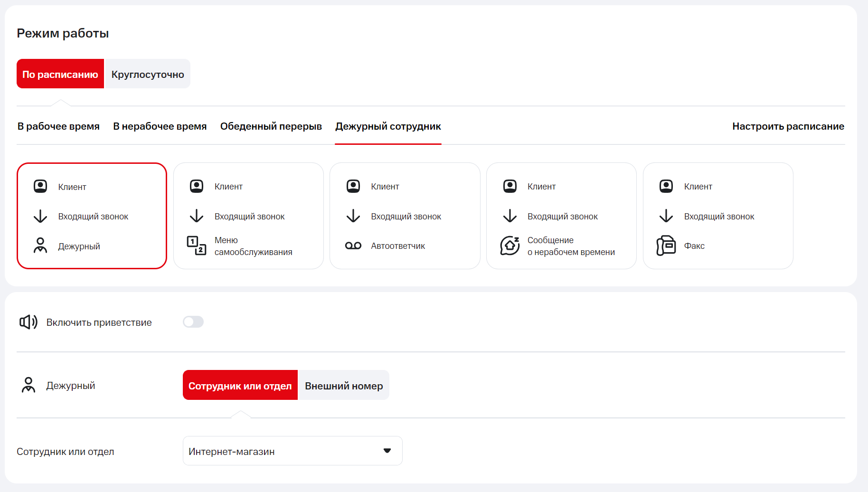Click the dropdown arrow for employee or department

387,451
